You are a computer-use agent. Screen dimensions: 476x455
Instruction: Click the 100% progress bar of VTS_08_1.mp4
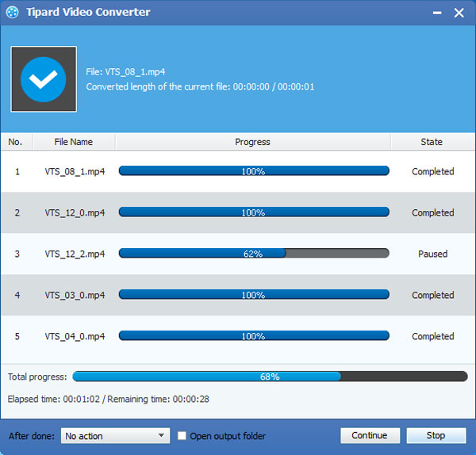pos(254,170)
